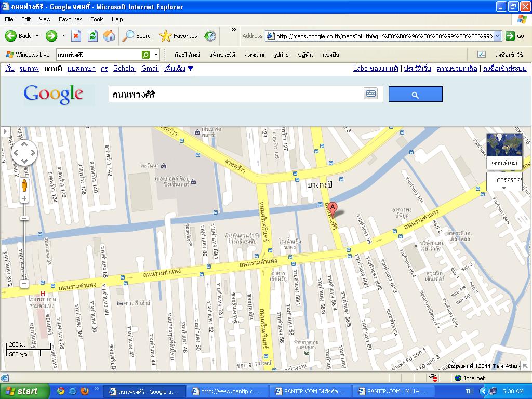Click the แปลภาษา link
532x399 pixels.
coord(82,68)
